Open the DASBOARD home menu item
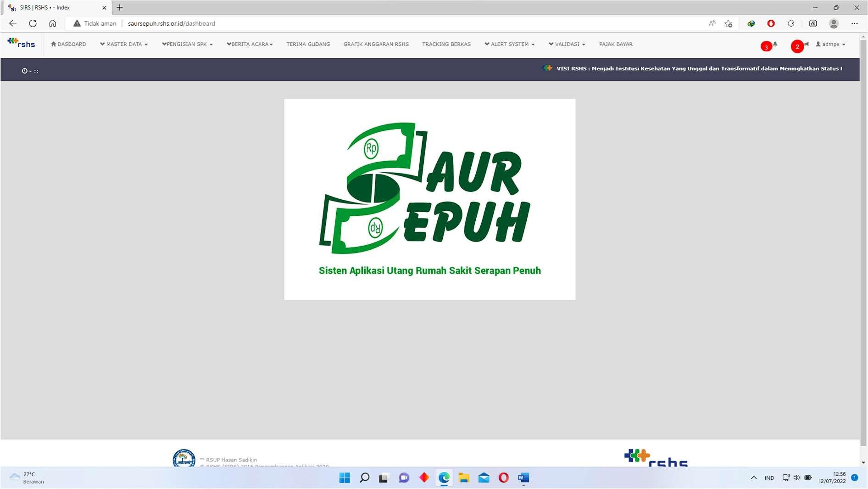 click(68, 44)
